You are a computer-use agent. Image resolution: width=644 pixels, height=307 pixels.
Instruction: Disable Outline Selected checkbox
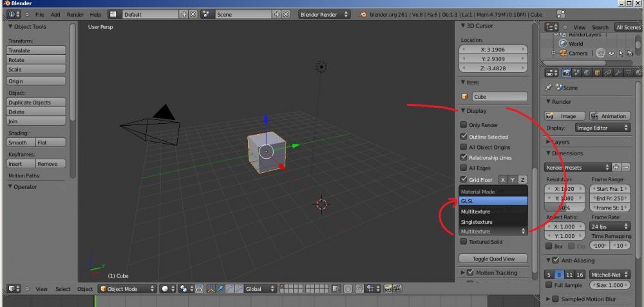464,136
